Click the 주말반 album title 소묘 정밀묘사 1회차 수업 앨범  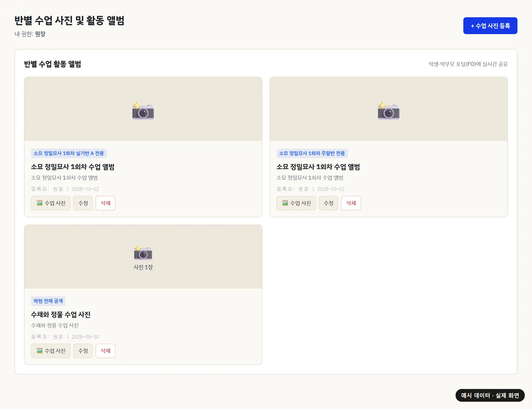[x=318, y=167]
